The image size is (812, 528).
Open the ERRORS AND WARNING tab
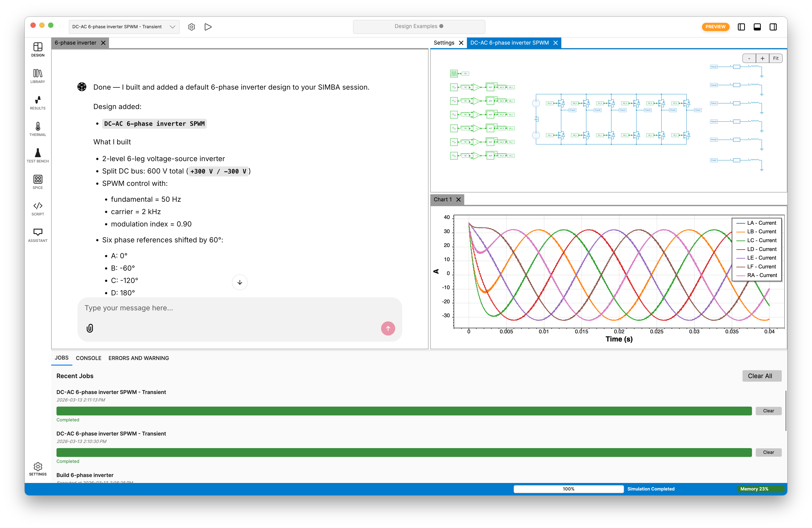coord(139,358)
